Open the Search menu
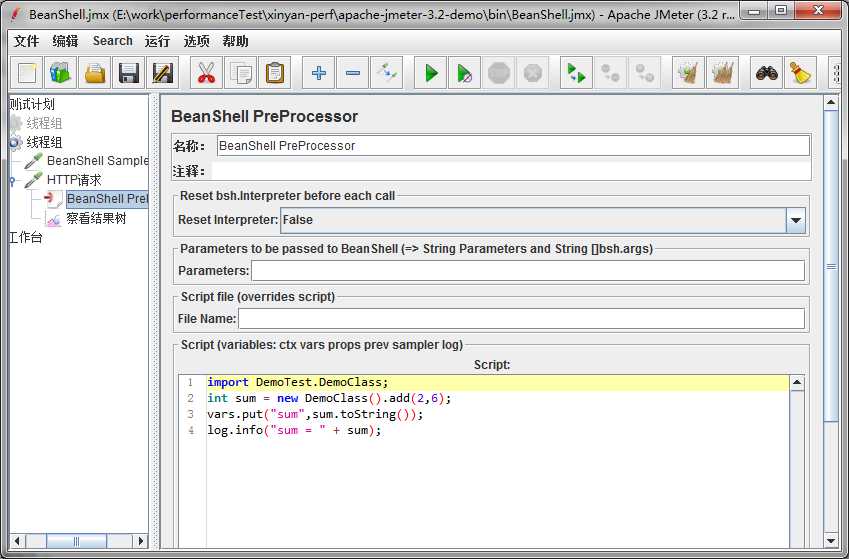The width and height of the screenshot is (849, 559). coord(113,41)
